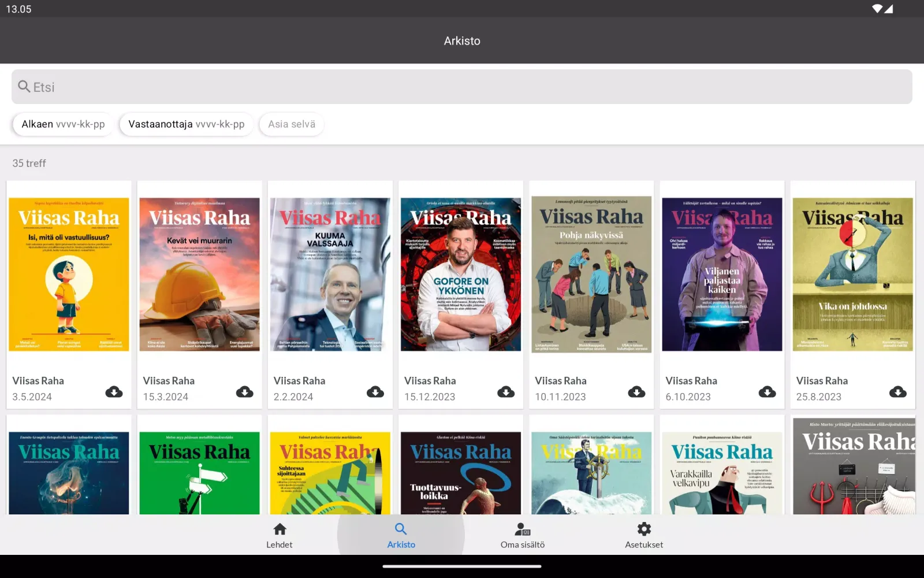Click the date 10.11.2023 label
Viewport: 924px width, 578px height.
click(x=560, y=397)
